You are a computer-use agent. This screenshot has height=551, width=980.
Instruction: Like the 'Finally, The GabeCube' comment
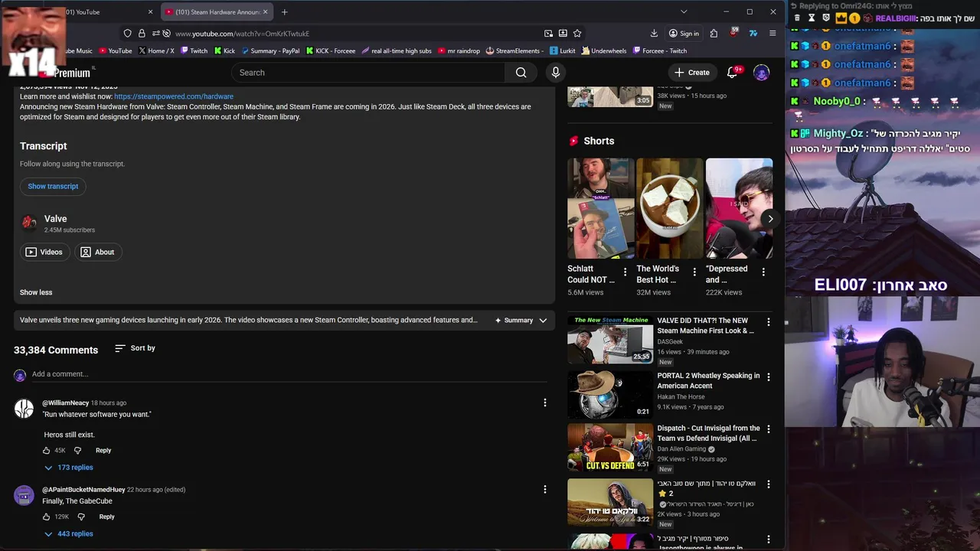click(x=46, y=517)
